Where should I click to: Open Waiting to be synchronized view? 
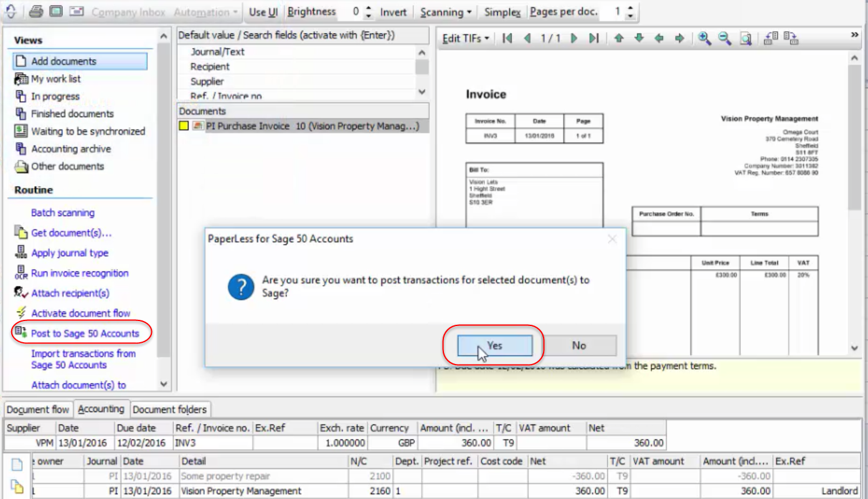click(88, 131)
